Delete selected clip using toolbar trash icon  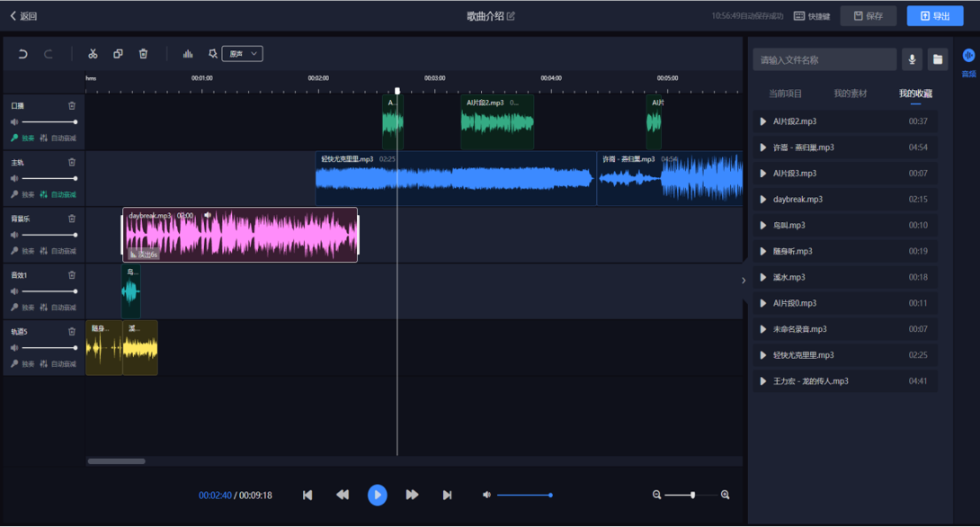(143, 53)
